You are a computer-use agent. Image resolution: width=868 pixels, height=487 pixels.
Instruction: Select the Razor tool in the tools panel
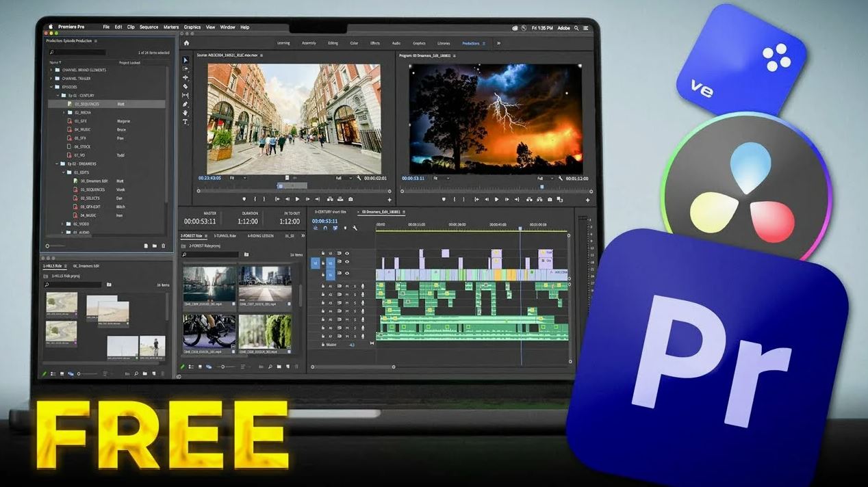pyautogui.click(x=185, y=87)
